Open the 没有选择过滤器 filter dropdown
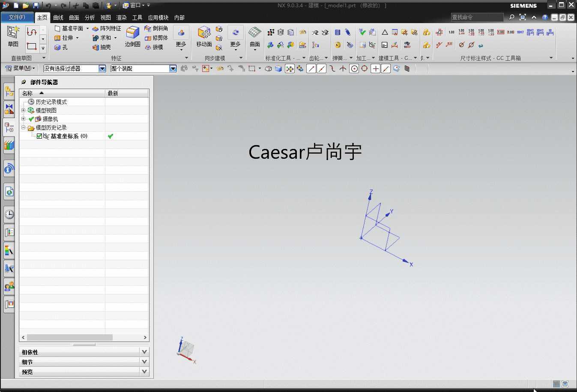 (102, 68)
